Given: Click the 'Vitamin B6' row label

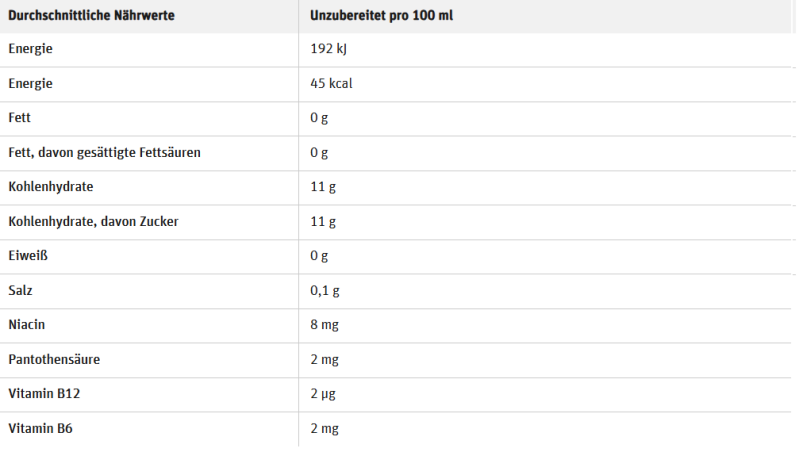Looking at the screenshot, I should coord(40,428).
